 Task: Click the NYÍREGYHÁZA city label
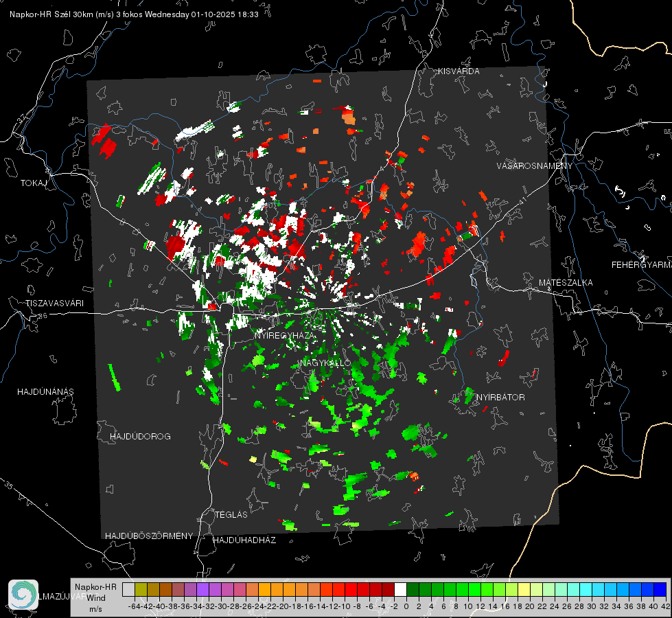point(285,335)
